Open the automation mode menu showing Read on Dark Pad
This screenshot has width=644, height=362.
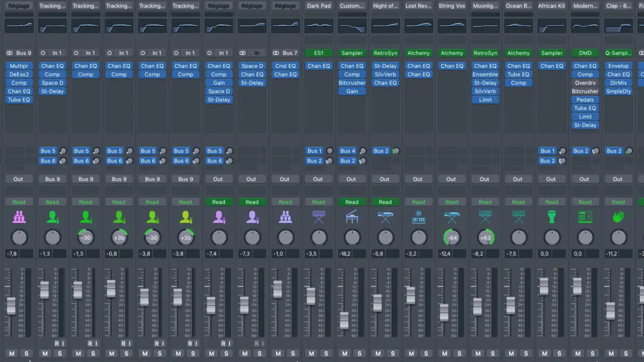(x=318, y=202)
